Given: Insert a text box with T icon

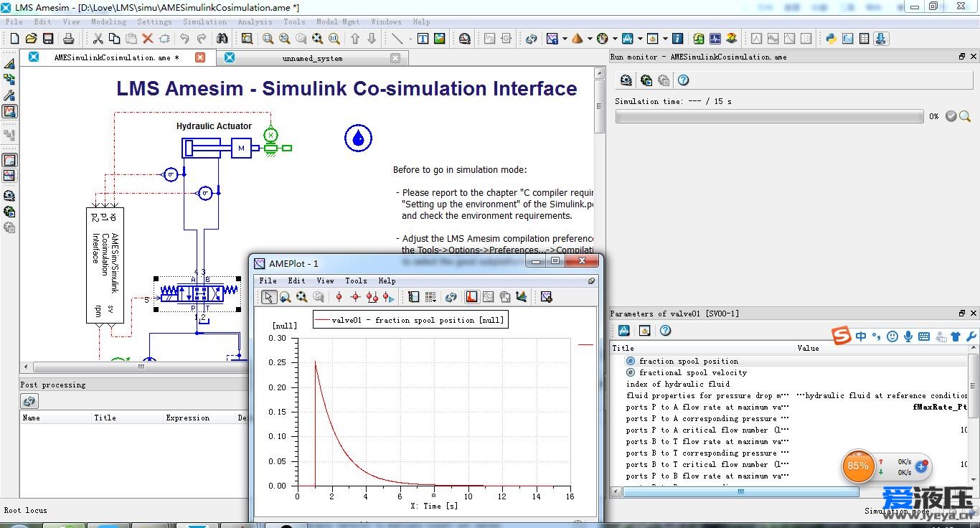Looking at the screenshot, I should coord(423,39).
